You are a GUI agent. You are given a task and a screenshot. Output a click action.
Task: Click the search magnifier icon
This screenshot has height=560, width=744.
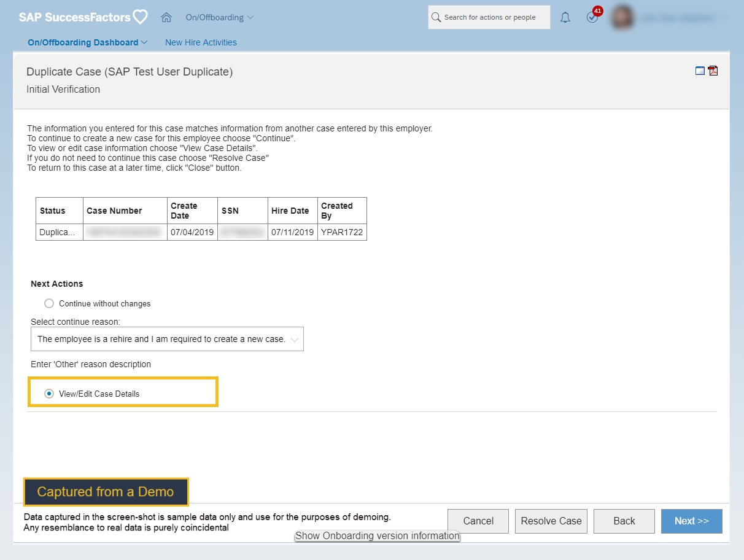click(x=436, y=17)
